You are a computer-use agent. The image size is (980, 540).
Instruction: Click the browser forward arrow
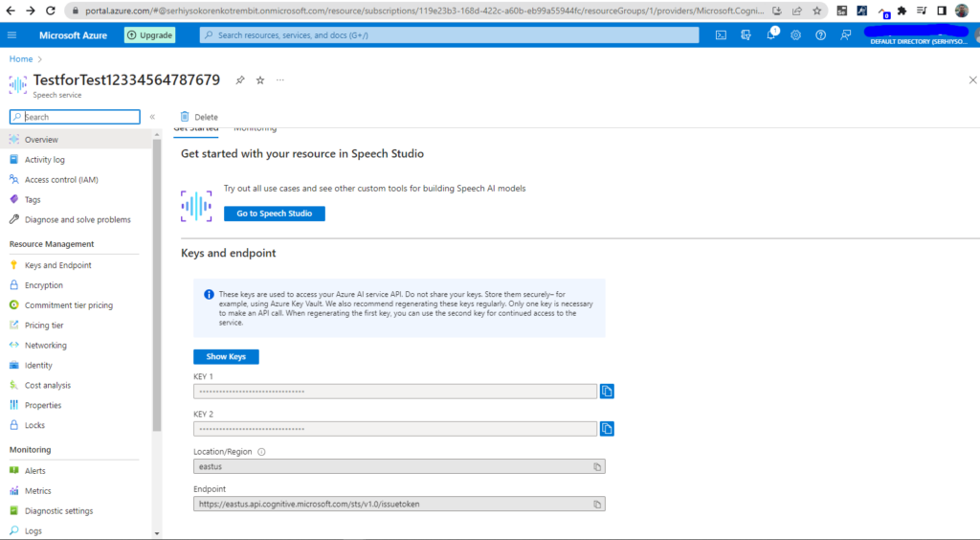[31, 11]
